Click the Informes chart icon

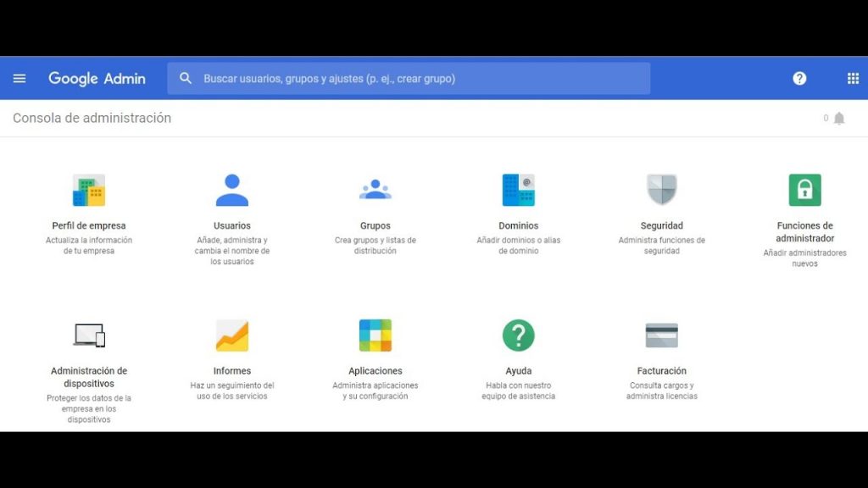pyautogui.click(x=232, y=335)
